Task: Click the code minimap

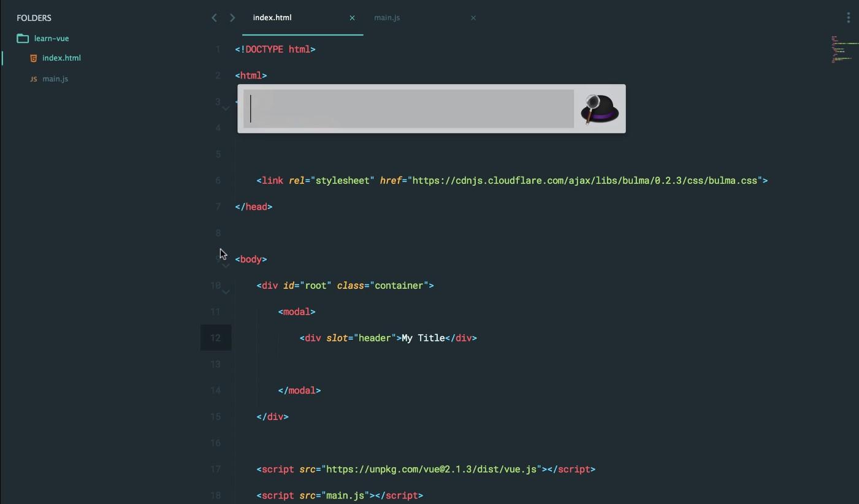Action: click(x=844, y=49)
